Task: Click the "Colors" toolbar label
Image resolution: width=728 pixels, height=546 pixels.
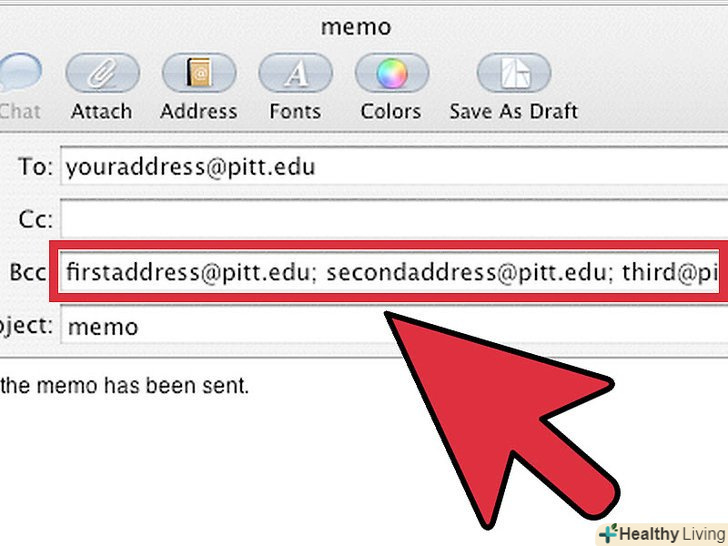Action: click(390, 111)
